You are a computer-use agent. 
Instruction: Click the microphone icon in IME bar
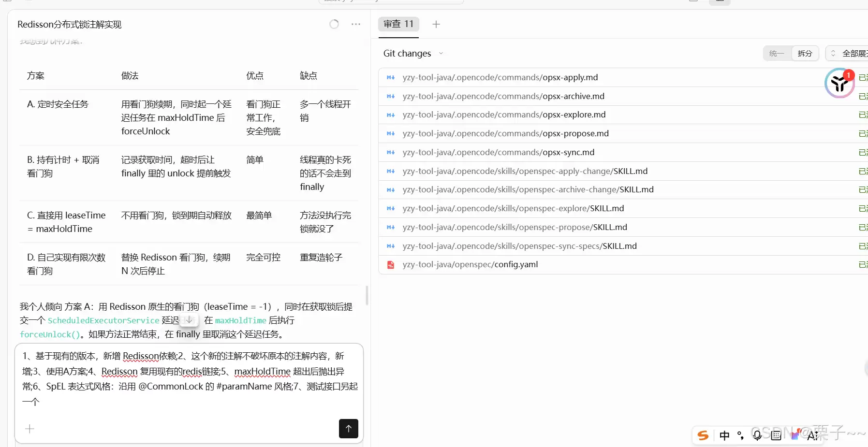point(757,435)
